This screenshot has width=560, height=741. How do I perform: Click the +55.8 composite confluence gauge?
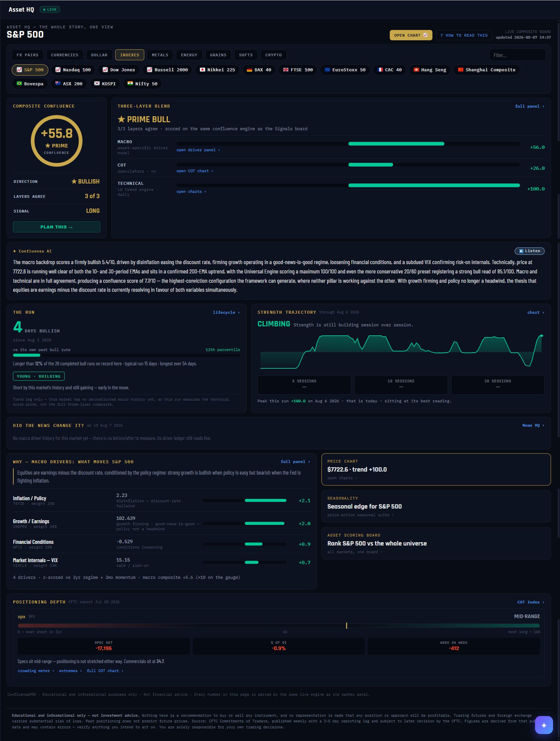56,141
